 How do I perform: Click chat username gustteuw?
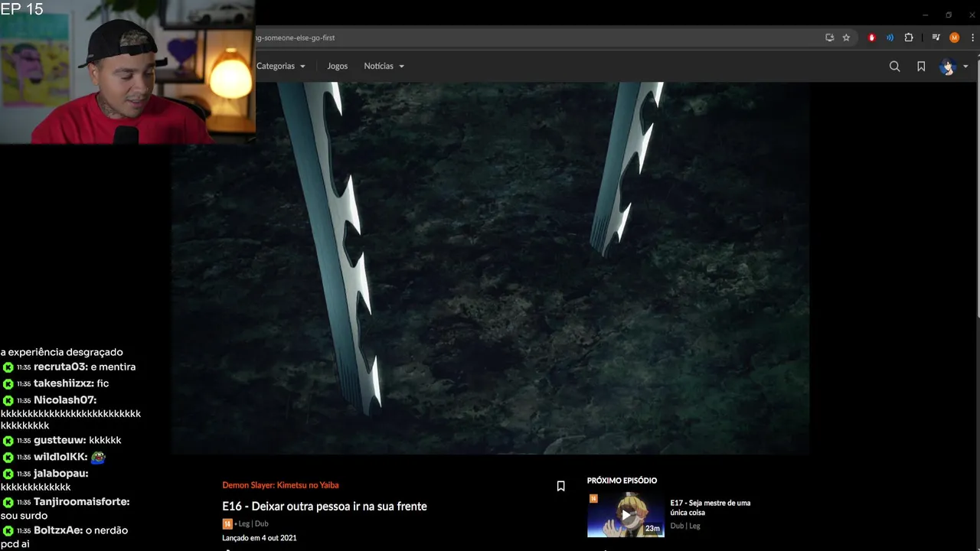point(60,440)
